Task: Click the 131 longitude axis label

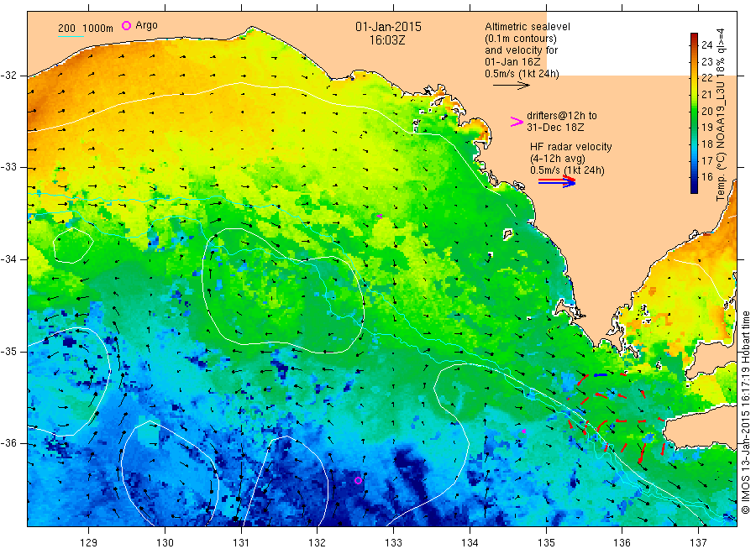Action: [x=241, y=543]
